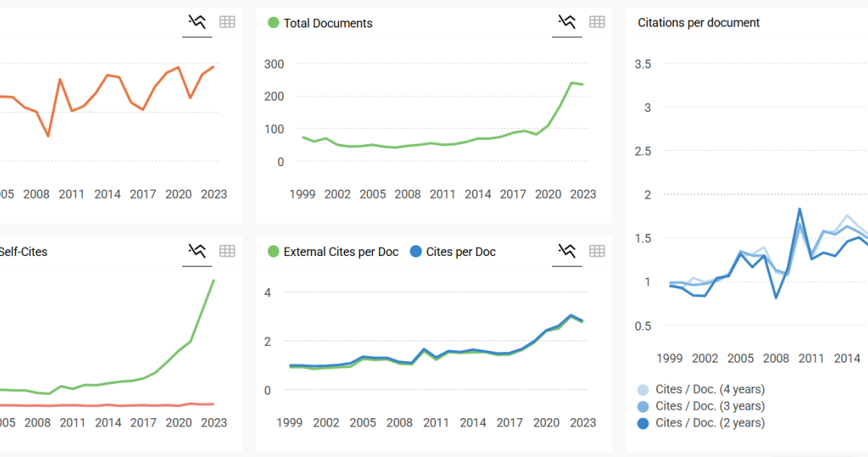
Task: Click the Total Documents legend label
Action: point(327,24)
